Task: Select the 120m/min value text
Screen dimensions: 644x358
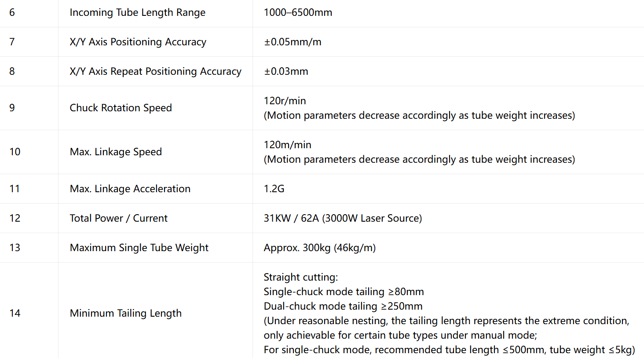Action: click(287, 145)
